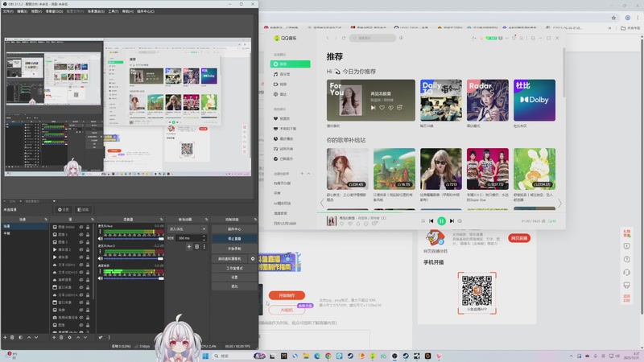Viewport: 644px width, 362px height.
Task: Click QQ Music search field
Action: 373,38
